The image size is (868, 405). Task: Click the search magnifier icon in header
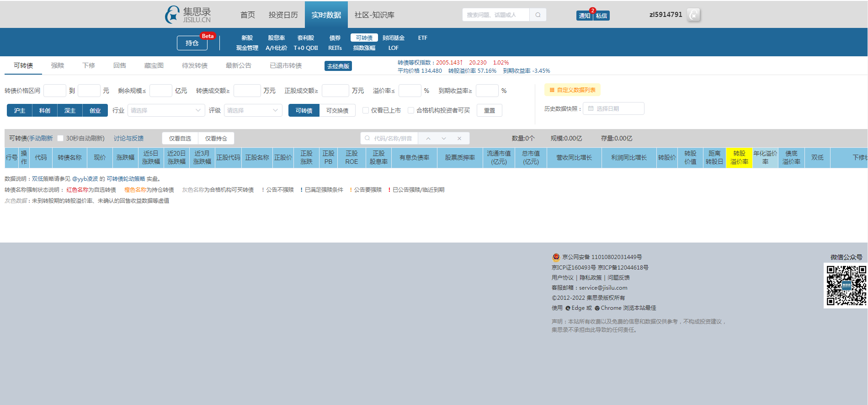[538, 15]
